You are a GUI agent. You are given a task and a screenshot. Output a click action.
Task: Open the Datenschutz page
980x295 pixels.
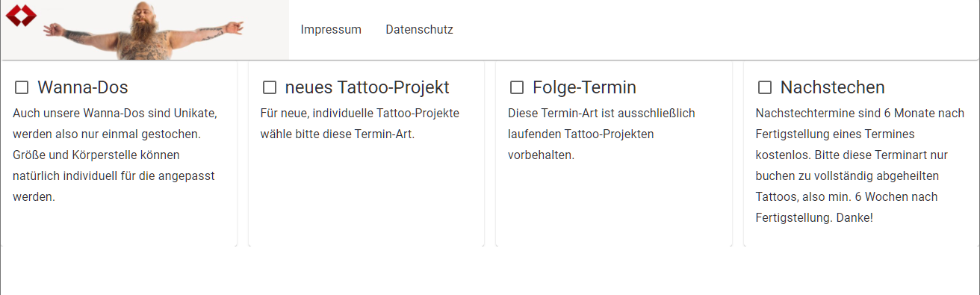pyautogui.click(x=419, y=30)
